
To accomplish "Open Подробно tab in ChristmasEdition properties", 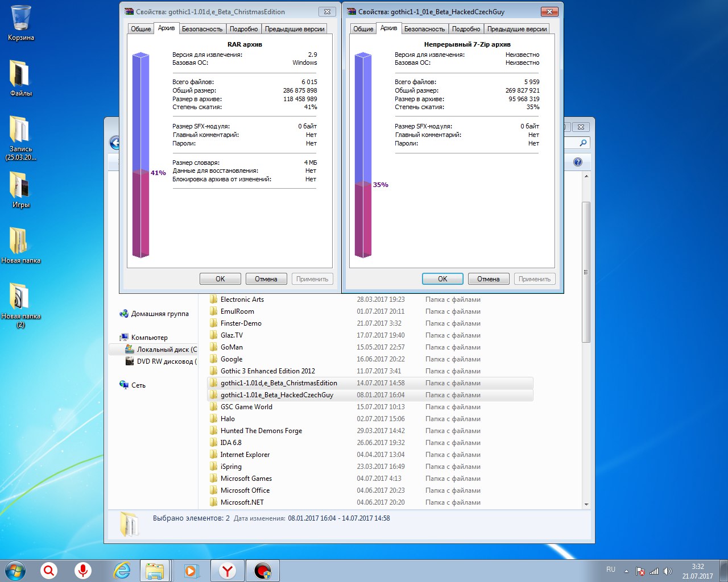I will (x=244, y=29).
